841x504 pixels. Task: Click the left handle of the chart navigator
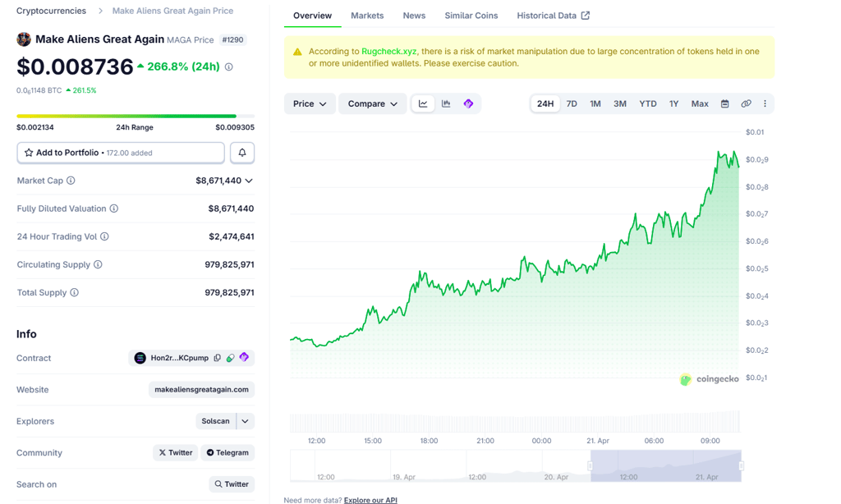[x=591, y=465]
